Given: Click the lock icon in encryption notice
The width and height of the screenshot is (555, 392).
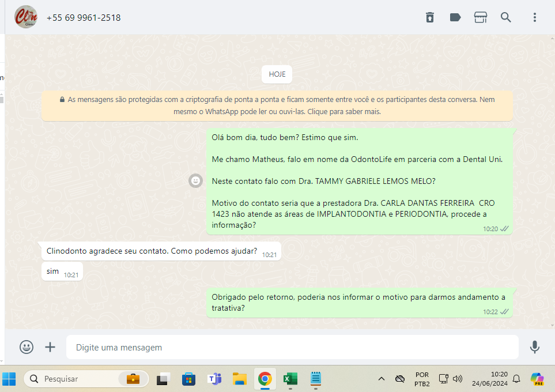Looking at the screenshot, I should click(62, 100).
